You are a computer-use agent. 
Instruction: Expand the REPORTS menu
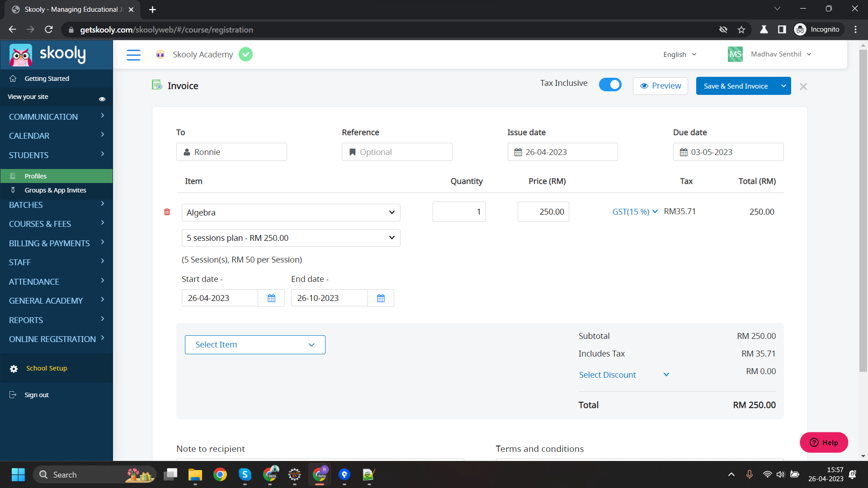[57, 320]
